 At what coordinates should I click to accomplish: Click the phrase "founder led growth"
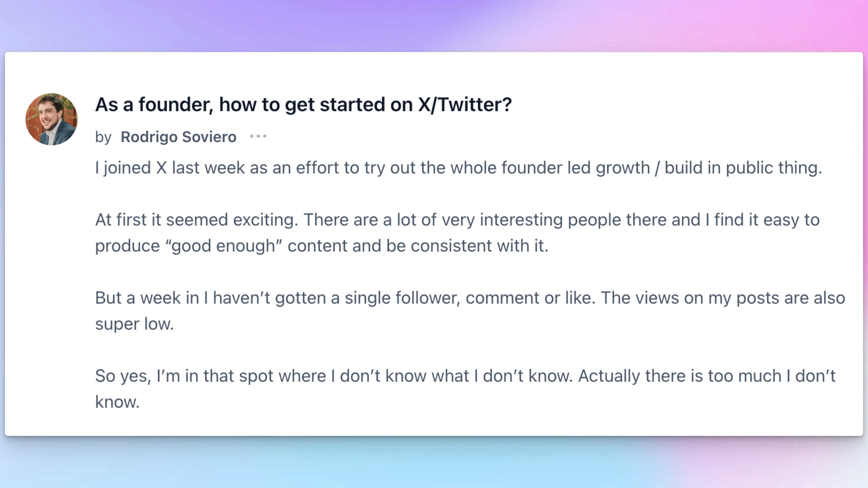(576, 168)
